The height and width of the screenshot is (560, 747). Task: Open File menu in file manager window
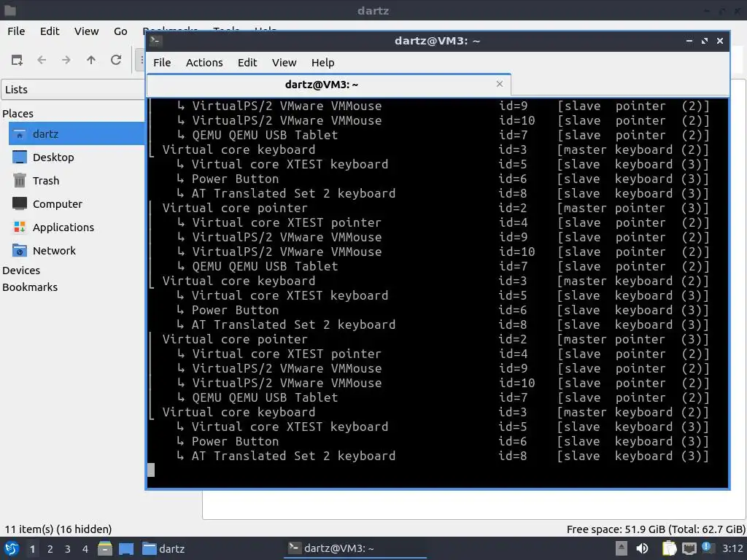click(x=16, y=31)
